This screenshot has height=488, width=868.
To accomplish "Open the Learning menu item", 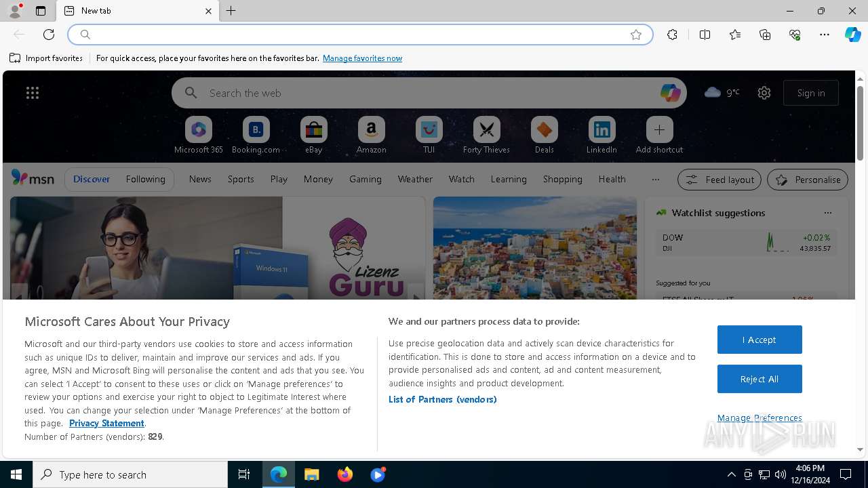I will 509,179.
